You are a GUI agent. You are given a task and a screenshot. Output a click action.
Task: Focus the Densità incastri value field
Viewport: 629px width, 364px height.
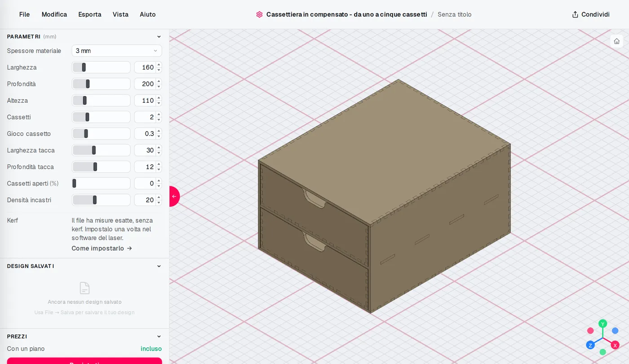point(145,200)
